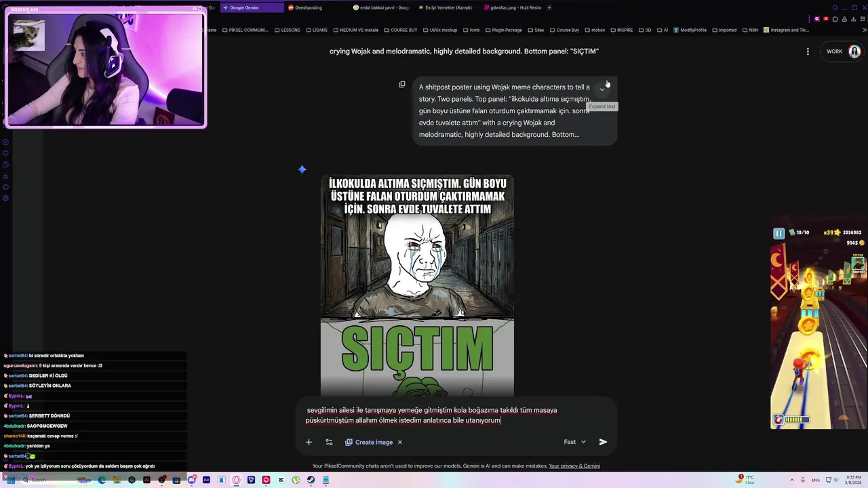Open the MEDIUM VS makale bookmark folder
This screenshot has width=868, height=488.
[x=356, y=30]
